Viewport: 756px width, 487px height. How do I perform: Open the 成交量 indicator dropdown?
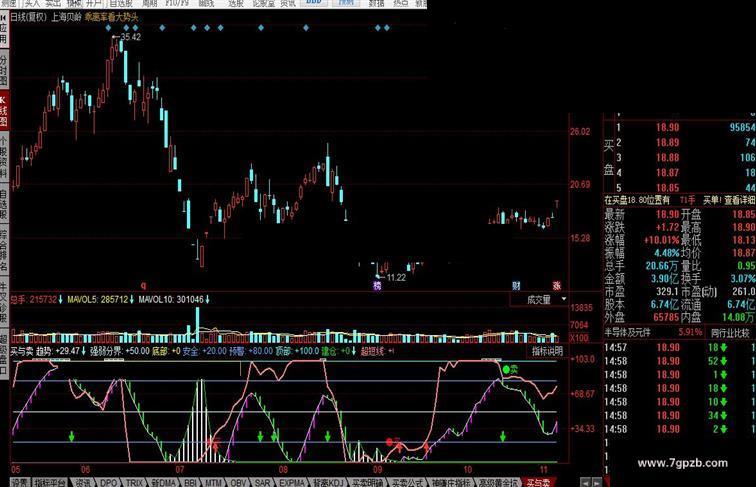[539, 299]
